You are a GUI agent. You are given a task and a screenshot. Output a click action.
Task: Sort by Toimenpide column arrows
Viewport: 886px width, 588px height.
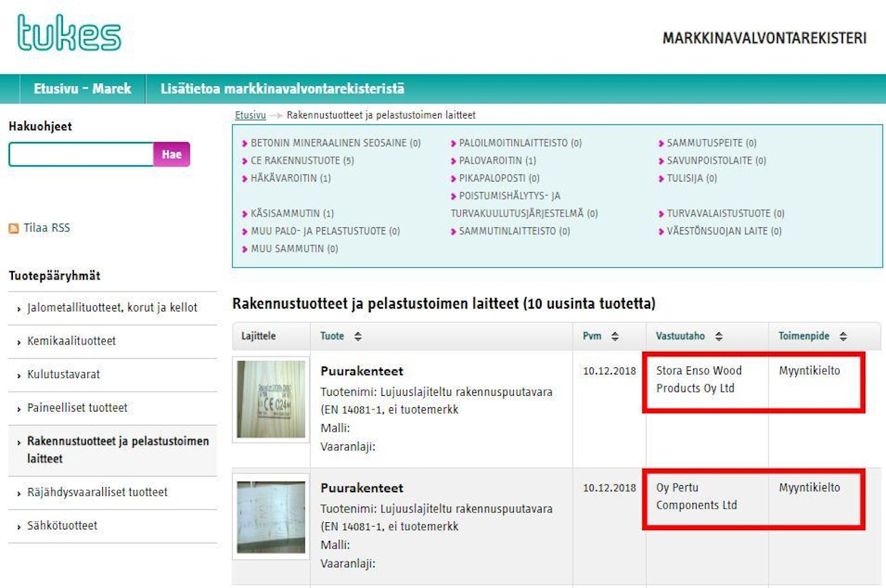tap(843, 337)
